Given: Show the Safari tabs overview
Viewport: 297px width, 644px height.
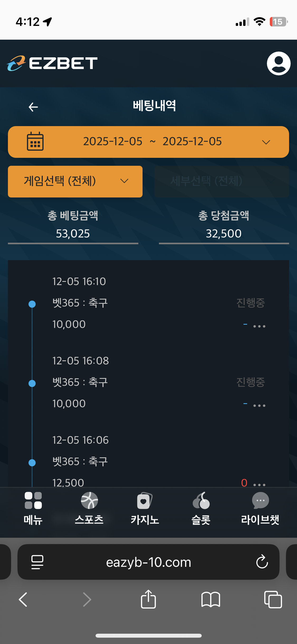Looking at the screenshot, I should 273,599.
